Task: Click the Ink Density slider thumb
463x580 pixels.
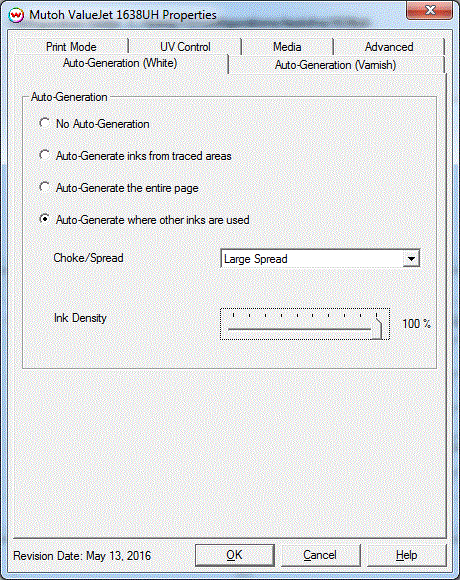Action: click(377, 327)
